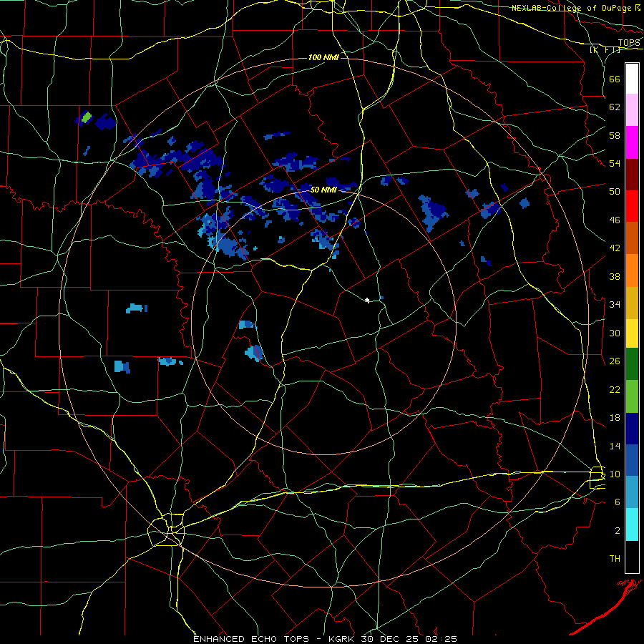
Task: Click the '34' legend label
Action: (615, 305)
